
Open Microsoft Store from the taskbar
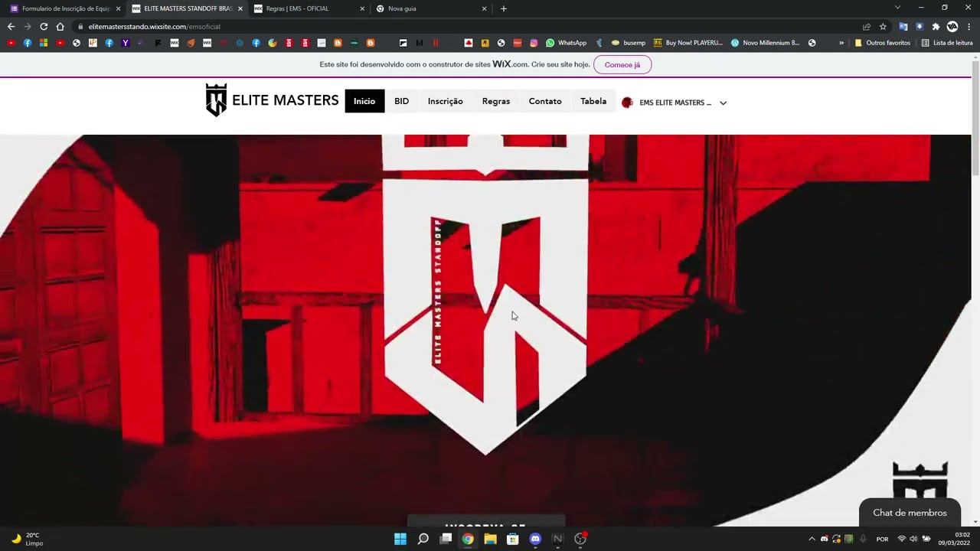tap(513, 539)
